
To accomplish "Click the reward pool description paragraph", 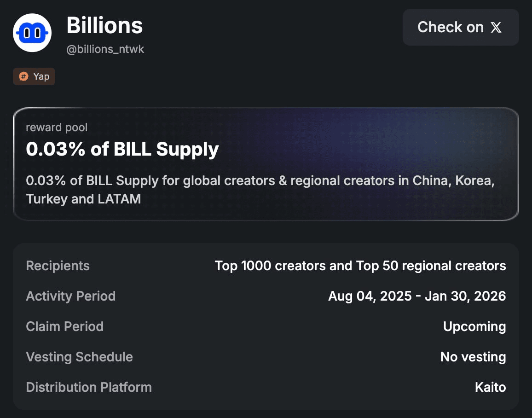I will click(260, 189).
